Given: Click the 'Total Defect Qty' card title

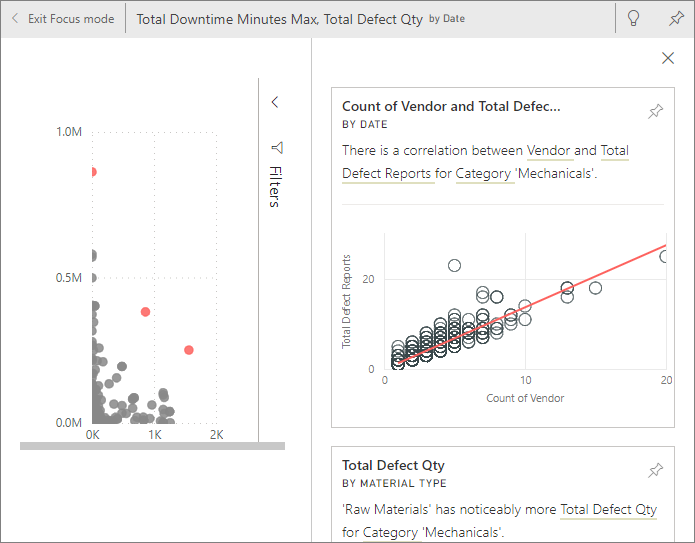Looking at the screenshot, I should (x=393, y=465).
